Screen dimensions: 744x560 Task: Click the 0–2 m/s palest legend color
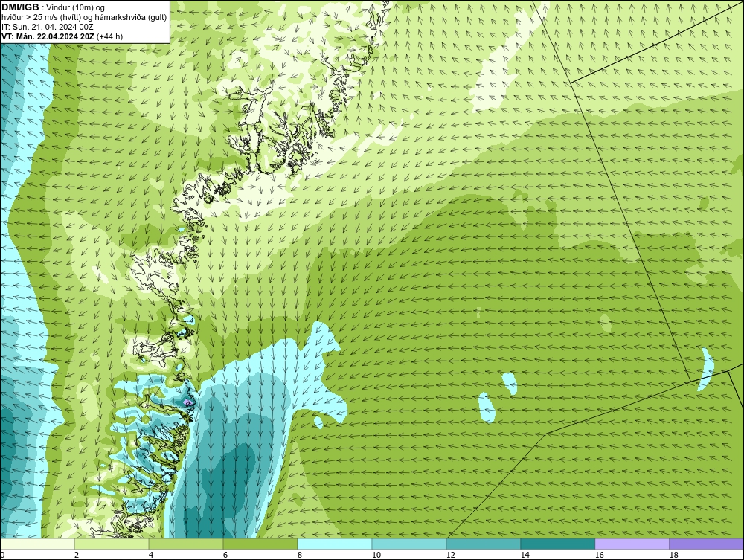pyautogui.click(x=37, y=544)
